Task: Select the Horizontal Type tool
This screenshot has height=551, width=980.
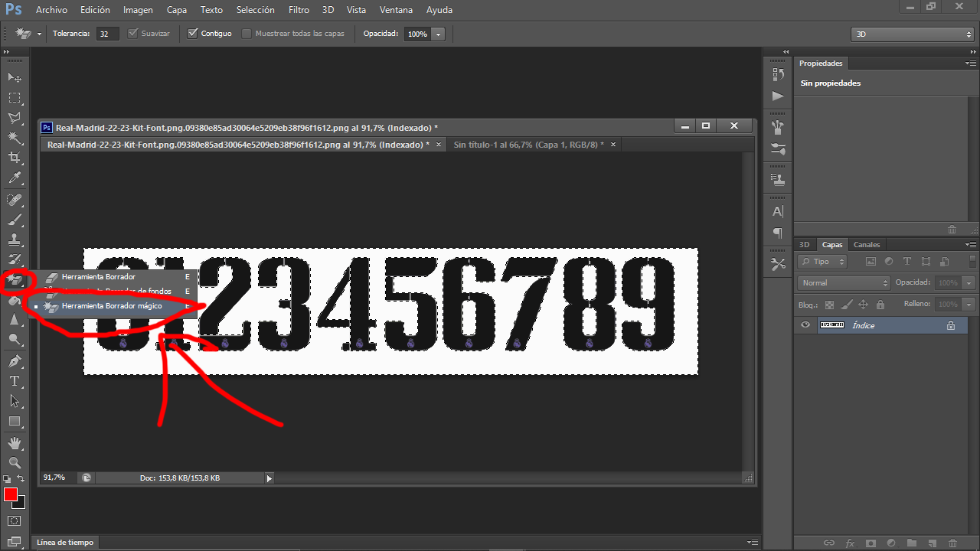Action: [x=15, y=381]
